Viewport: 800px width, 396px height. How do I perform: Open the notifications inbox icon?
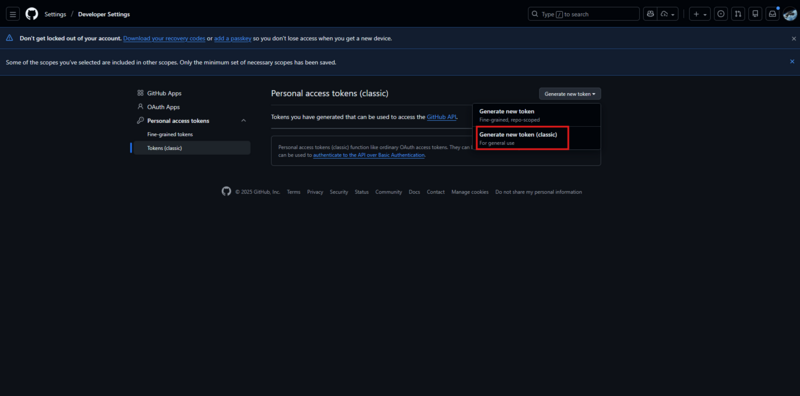(772, 14)
